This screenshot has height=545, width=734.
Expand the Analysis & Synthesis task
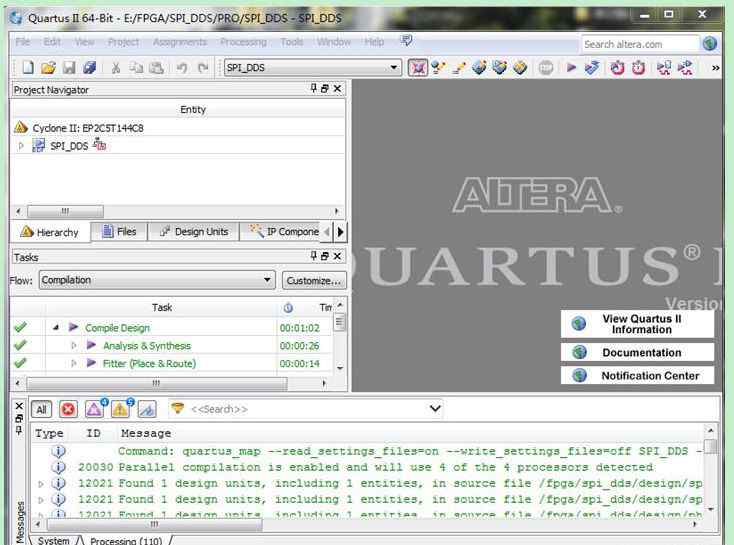[73, 346]
